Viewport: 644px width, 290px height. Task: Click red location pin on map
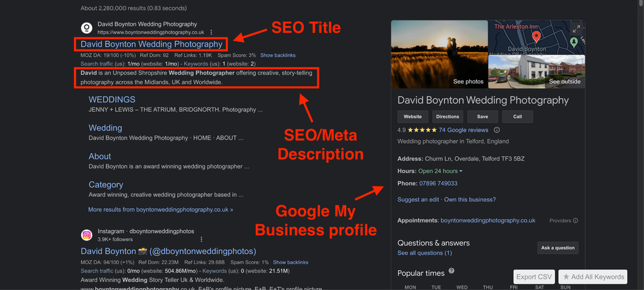[536, 37]
